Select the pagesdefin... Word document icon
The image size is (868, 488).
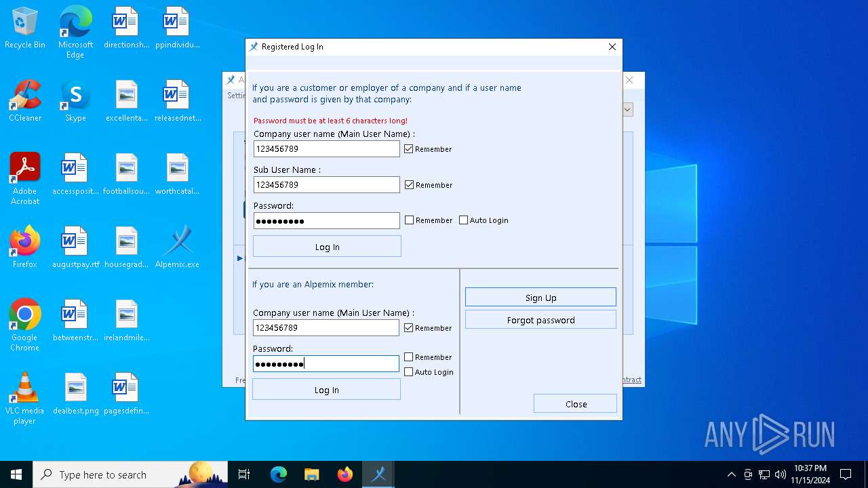126,394
